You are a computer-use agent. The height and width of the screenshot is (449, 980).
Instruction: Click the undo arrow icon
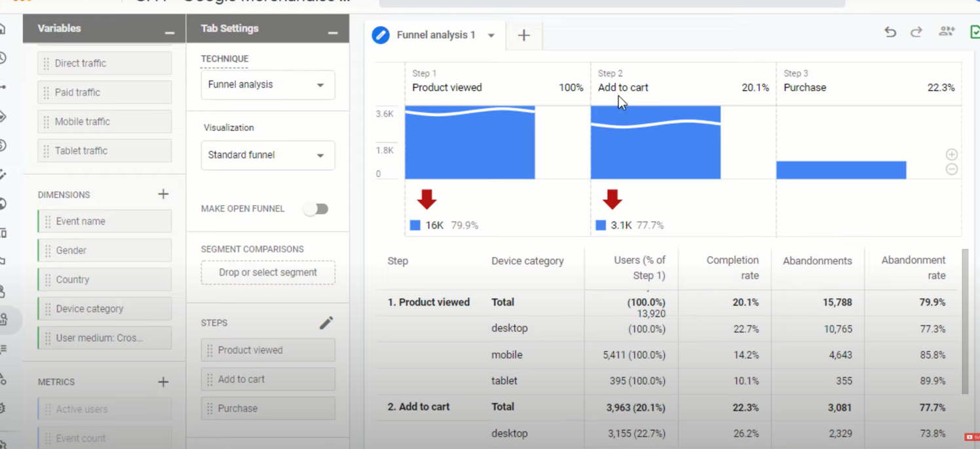890,32
